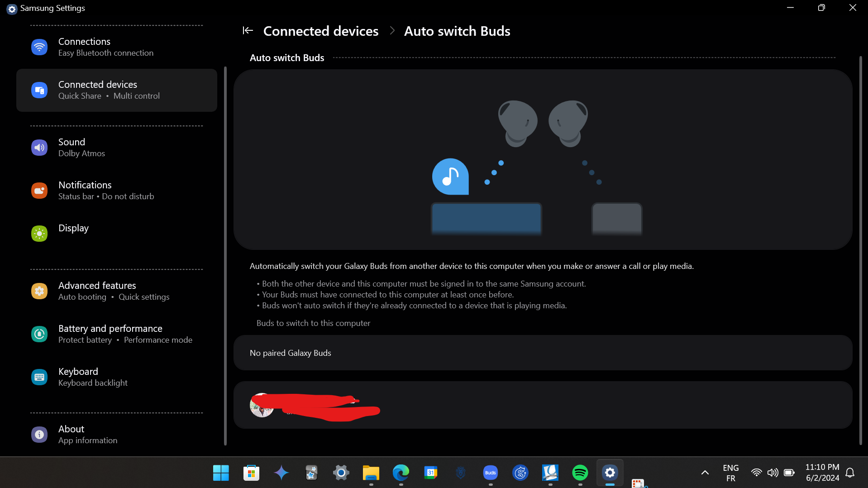This screenshot has height=488, width=868.
Task: Click the speaker icon in the system tray
Action: 773,472
